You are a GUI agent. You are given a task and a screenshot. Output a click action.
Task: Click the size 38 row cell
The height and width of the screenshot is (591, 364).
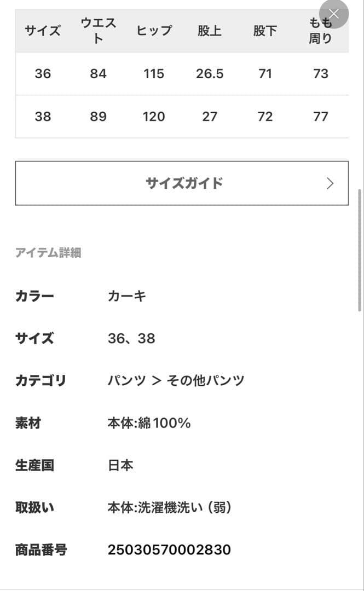tap(43, 117)
